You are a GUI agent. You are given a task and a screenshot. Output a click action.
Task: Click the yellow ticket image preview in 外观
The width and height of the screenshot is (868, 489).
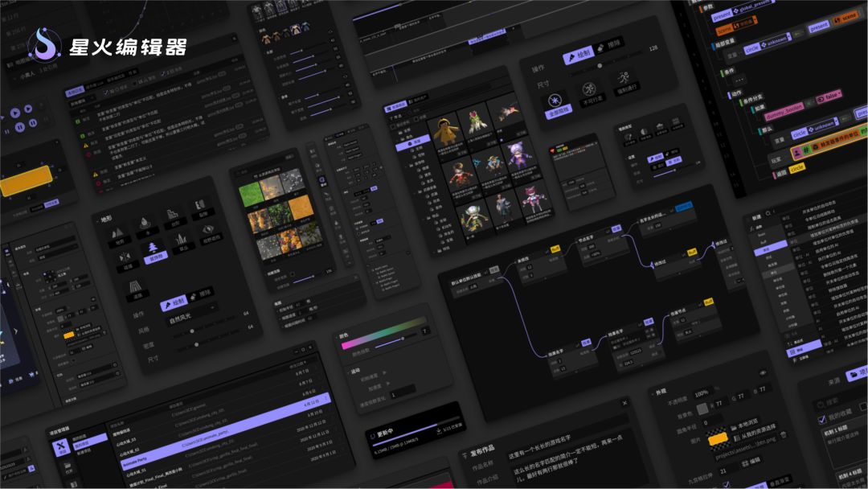click(718, 438)
